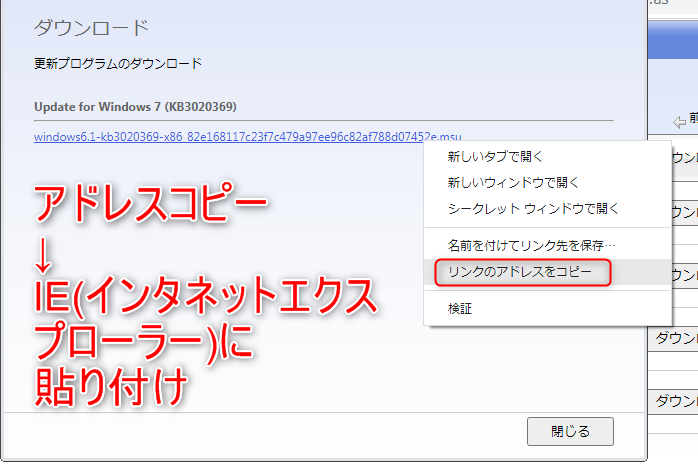The height and width of the screenshot is (464, 698).
Task: Click the 閉じる button
Action: pos(570,431)
